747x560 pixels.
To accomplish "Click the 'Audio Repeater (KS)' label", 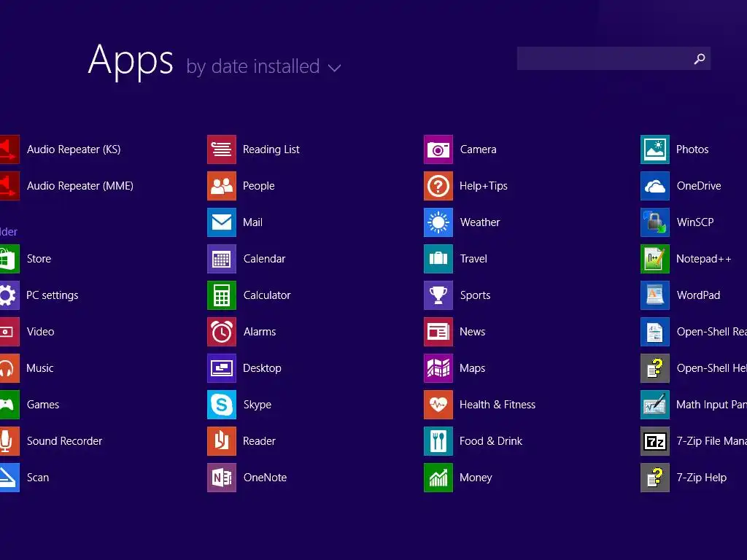I will (74, 149).
